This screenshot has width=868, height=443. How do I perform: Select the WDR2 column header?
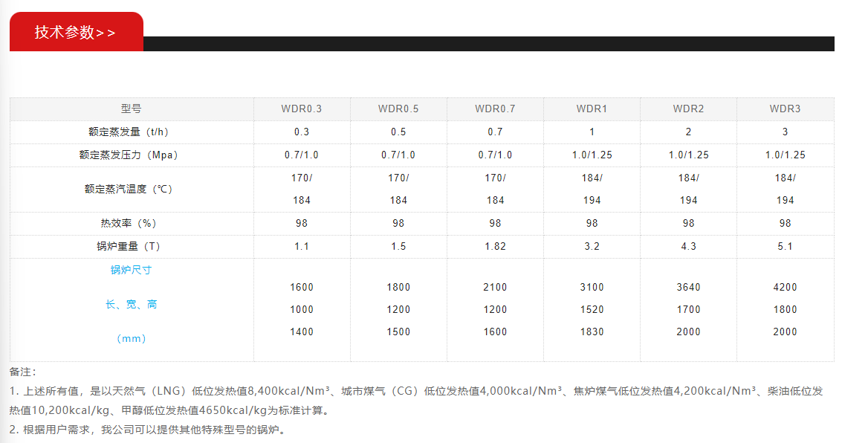point(688,109)
